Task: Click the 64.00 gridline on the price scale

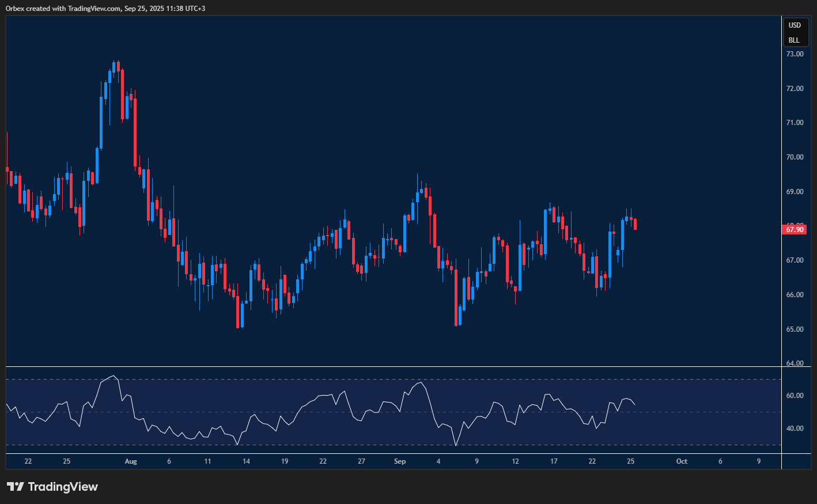Action: 795,363
